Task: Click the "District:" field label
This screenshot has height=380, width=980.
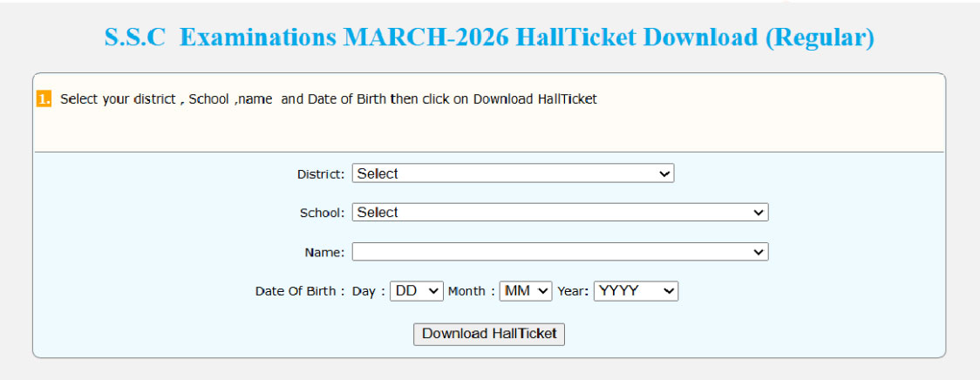Action: 321,174
